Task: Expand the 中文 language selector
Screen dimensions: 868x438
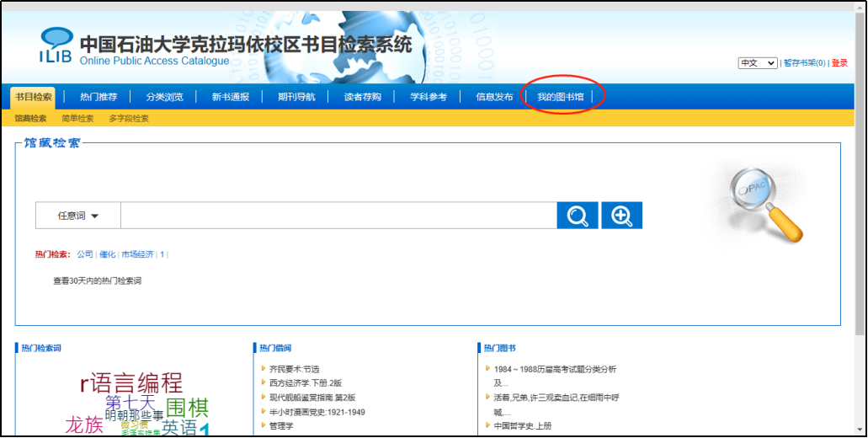Action: (757, 63)
